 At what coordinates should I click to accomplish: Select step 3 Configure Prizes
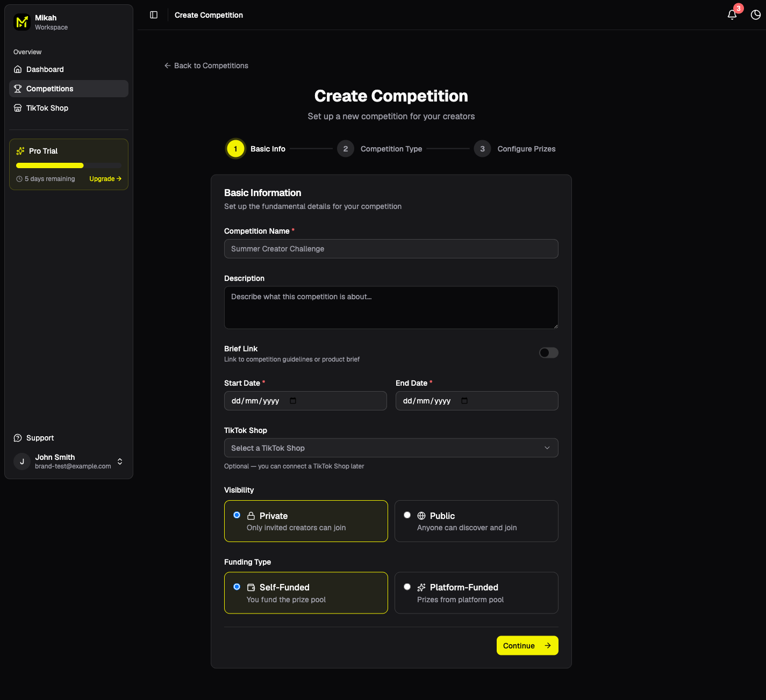coord(515,149)
